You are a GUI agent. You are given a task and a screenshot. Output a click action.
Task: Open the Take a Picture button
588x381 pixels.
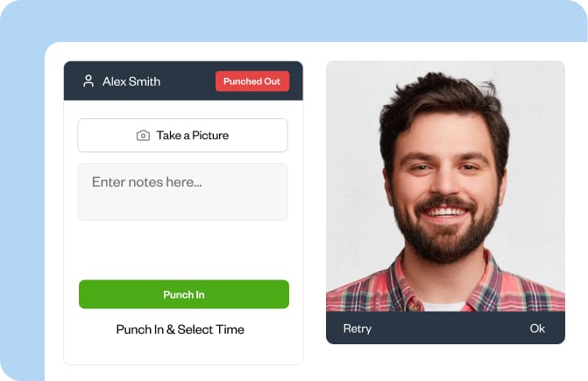182,135
